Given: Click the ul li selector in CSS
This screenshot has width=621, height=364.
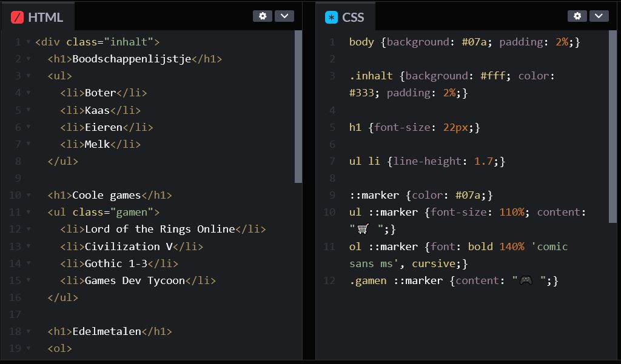Looking at the screenshot, I should tap(364, 161).
